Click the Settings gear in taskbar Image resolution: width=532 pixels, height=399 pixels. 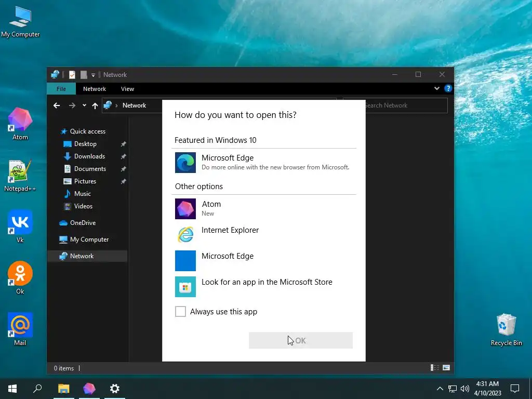pyautogui.click(x=115, y=389)
